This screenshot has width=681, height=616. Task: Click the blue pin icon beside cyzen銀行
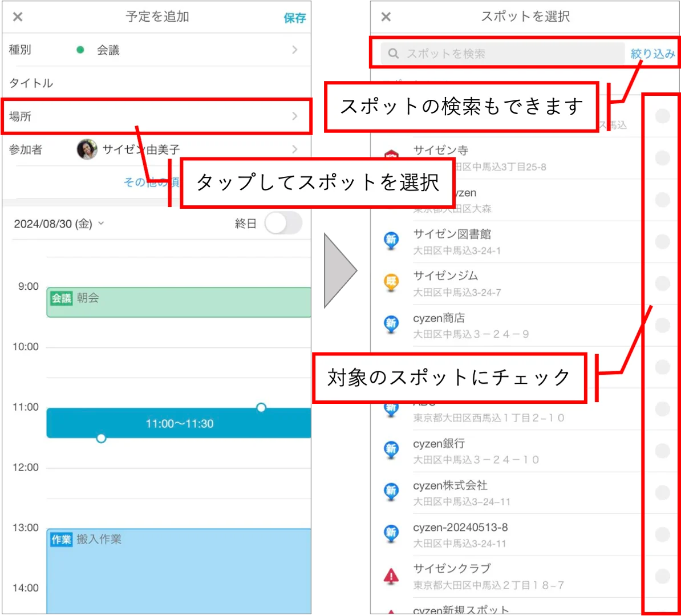click(391, 449)
